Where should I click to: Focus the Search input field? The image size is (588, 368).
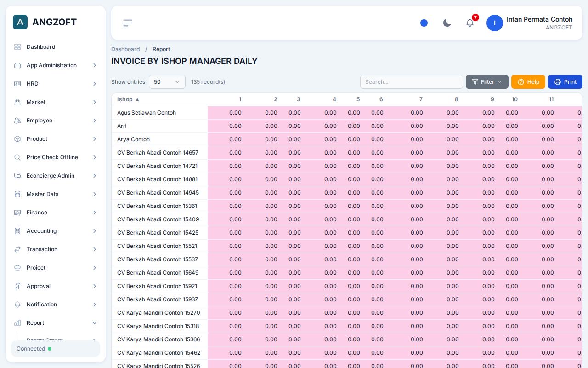412,82
